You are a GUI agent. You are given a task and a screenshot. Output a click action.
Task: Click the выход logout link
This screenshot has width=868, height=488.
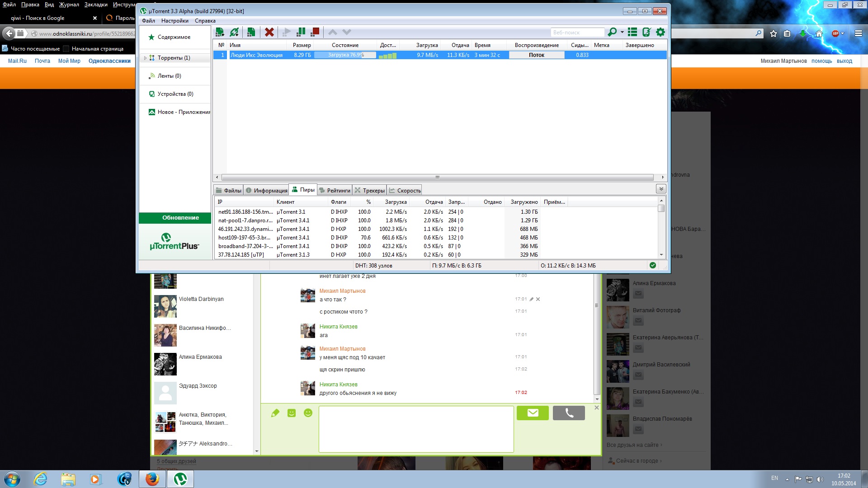click(x=844, y=61)
